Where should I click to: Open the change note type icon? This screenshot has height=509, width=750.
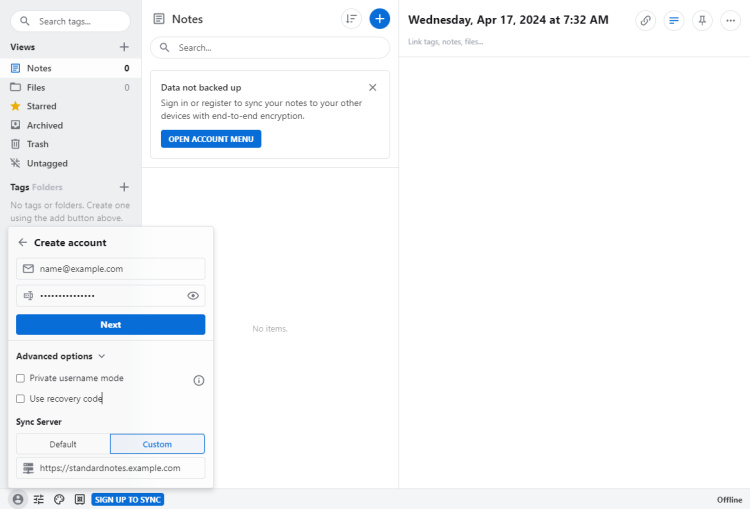click(x=674, y=20)
